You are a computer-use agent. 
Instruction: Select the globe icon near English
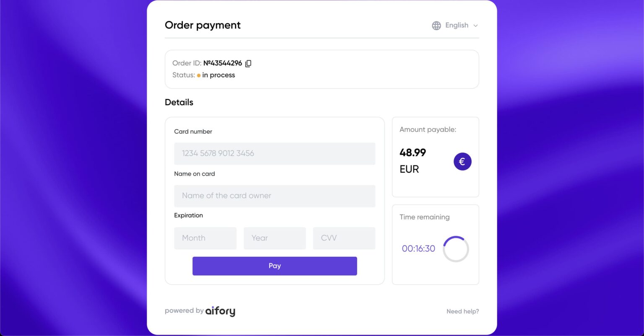click(436, 25)
